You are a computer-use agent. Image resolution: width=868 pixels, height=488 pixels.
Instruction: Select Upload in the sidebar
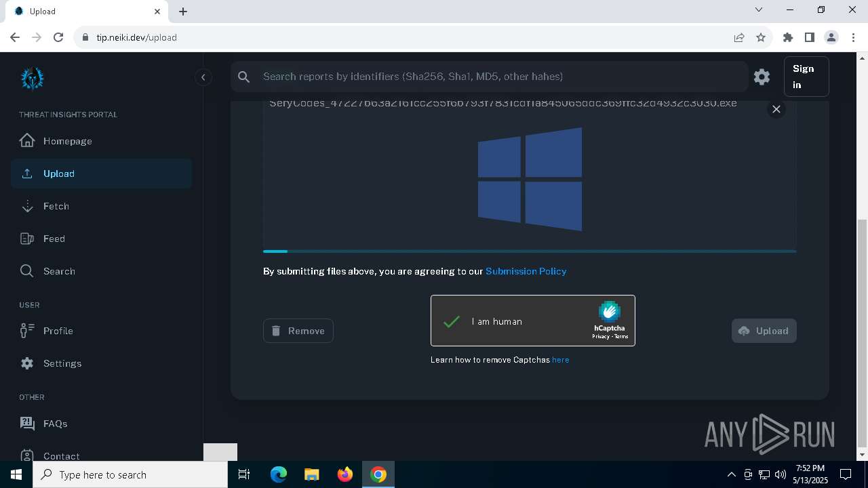(x=101, y=174)
